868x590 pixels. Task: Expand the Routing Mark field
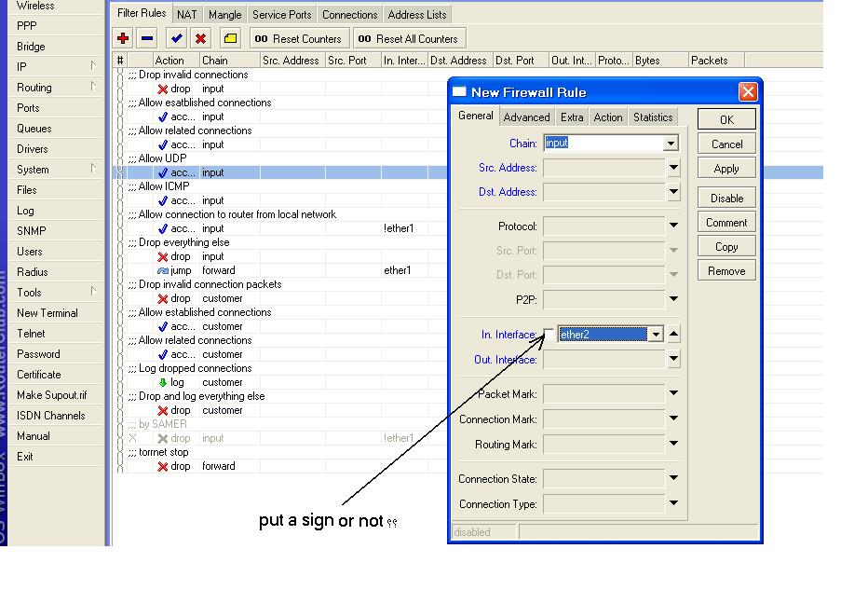673,443
